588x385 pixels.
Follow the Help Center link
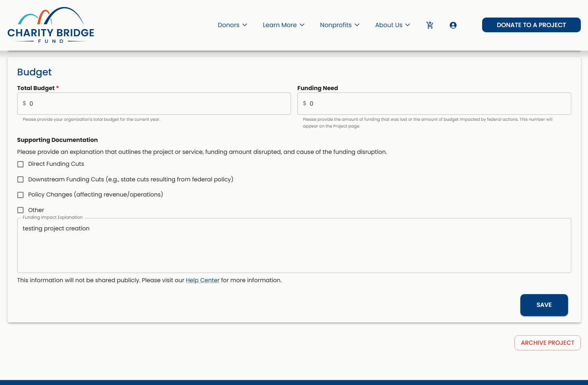click(x=202, y=280)
